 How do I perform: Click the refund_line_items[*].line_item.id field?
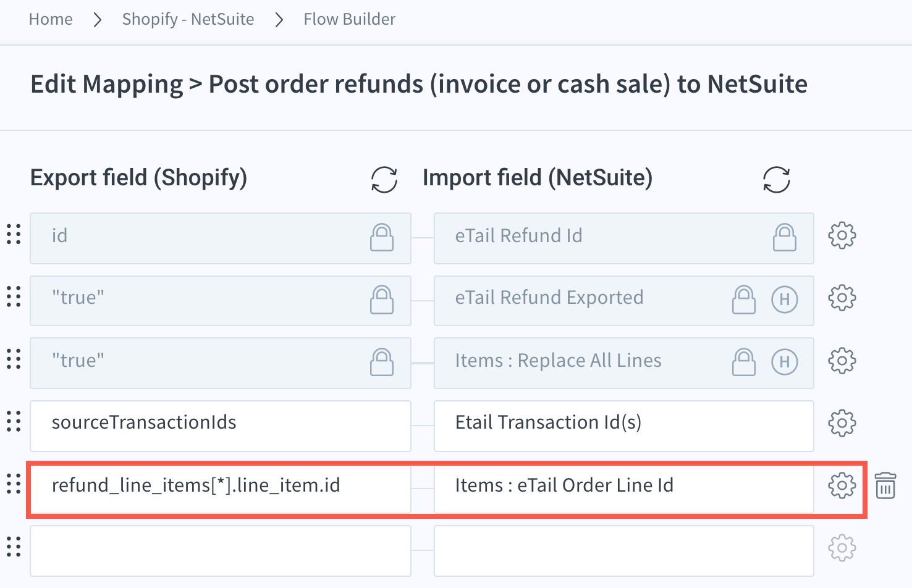pyautogui.click(x=221, y=488)
